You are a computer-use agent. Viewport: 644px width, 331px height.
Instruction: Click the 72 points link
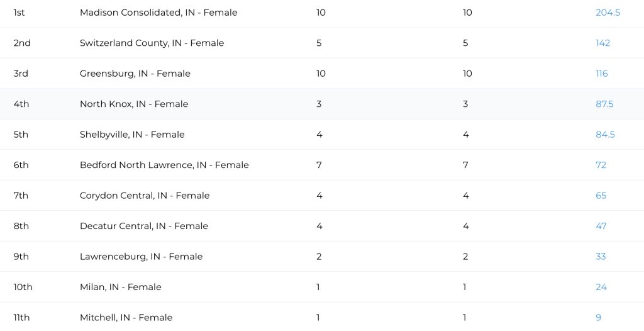(x=601, y=165)
